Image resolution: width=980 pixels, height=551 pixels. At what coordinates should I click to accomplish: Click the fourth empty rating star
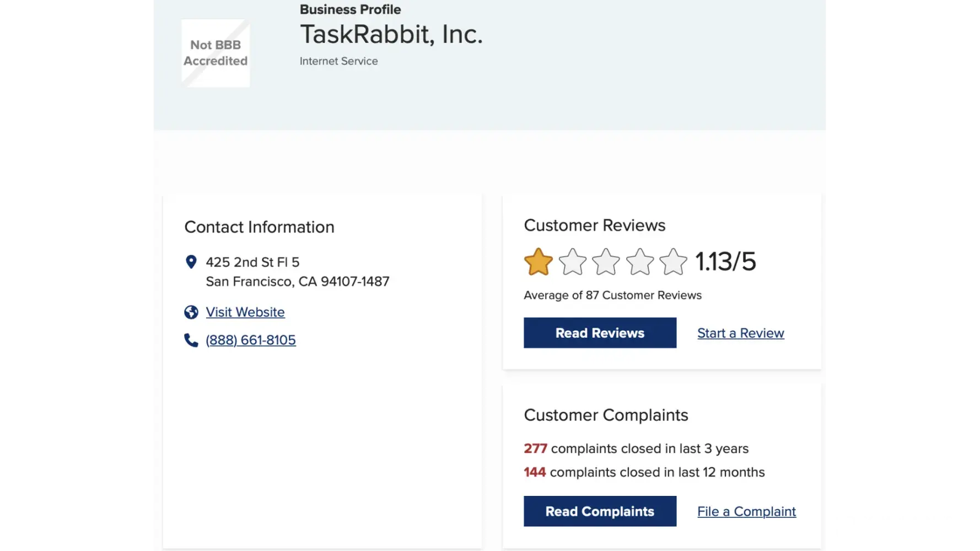coord(640,262)
